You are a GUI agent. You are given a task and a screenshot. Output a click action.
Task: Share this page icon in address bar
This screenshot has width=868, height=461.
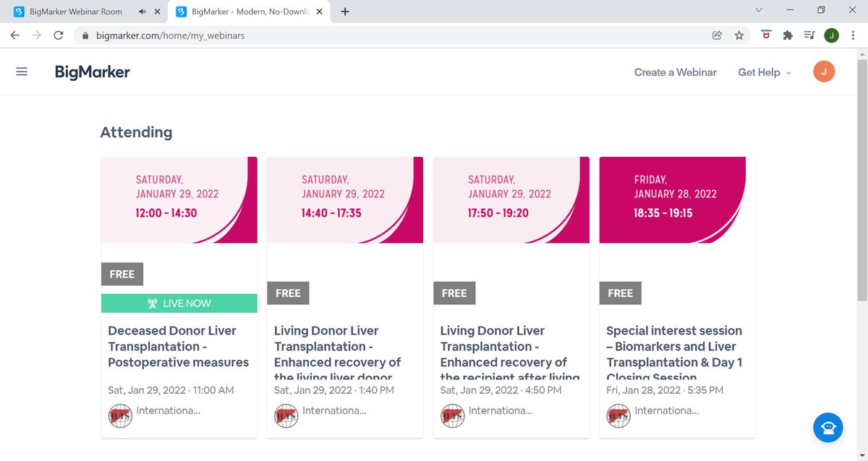click(717, 35)
